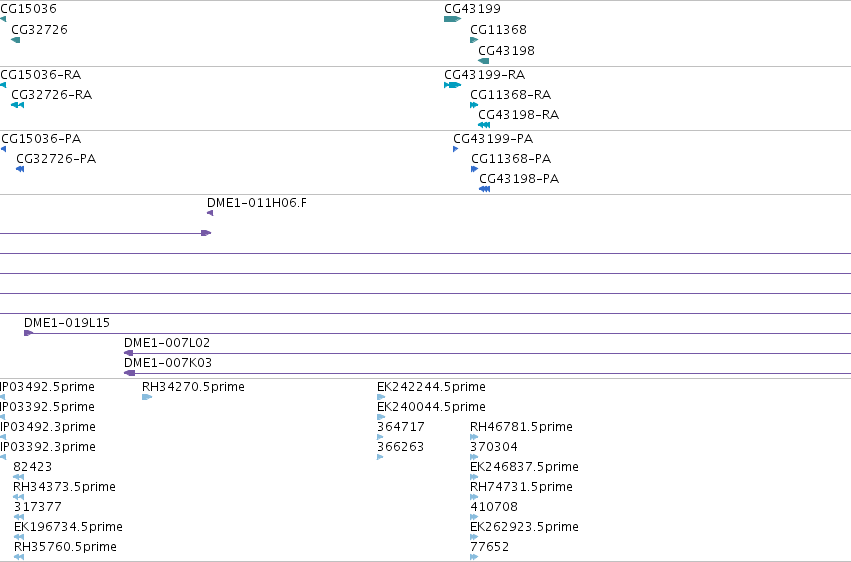Click EST 82423 label
Viewport: 851px width, 562px height.
(x=33, y=467)
